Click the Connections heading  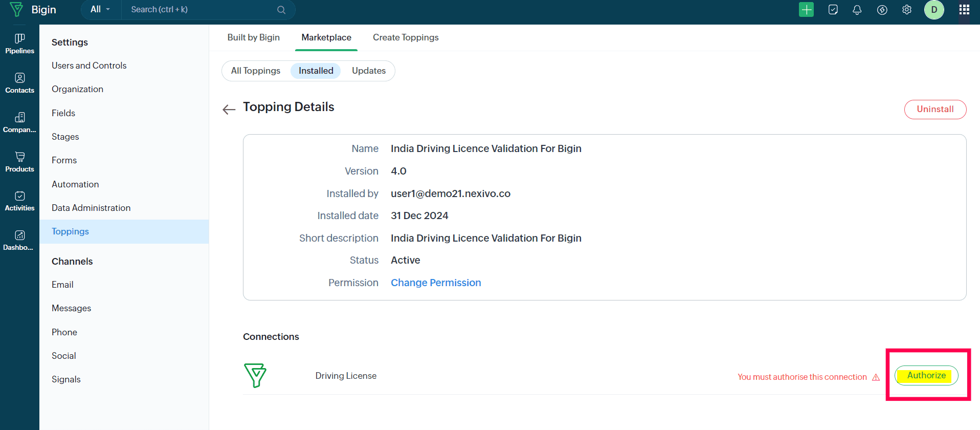(271, 337)
